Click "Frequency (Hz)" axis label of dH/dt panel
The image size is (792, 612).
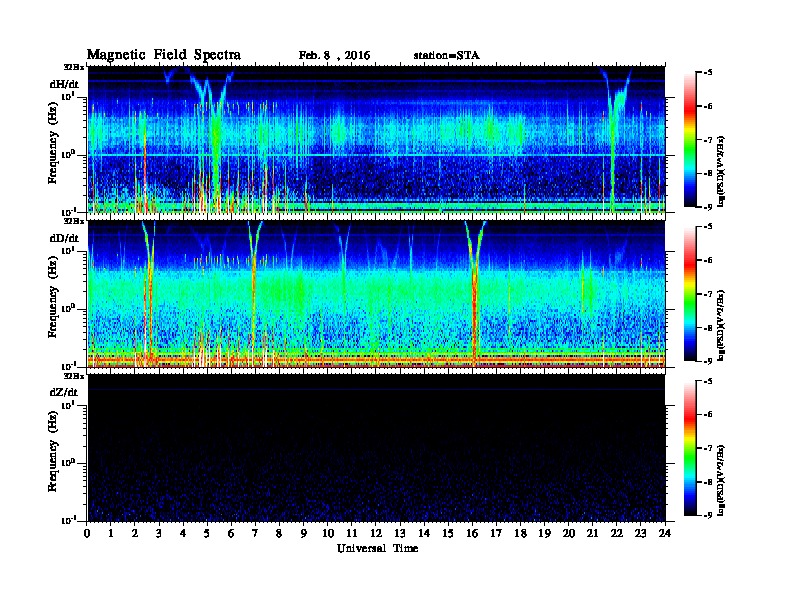pyautogui.click(x=53, y=141)
